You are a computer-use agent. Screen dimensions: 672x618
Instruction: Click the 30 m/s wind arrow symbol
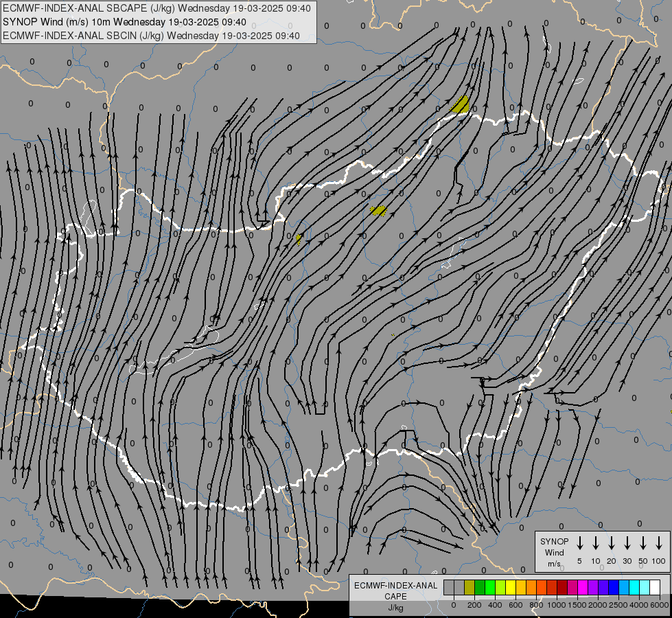point(627,543)
